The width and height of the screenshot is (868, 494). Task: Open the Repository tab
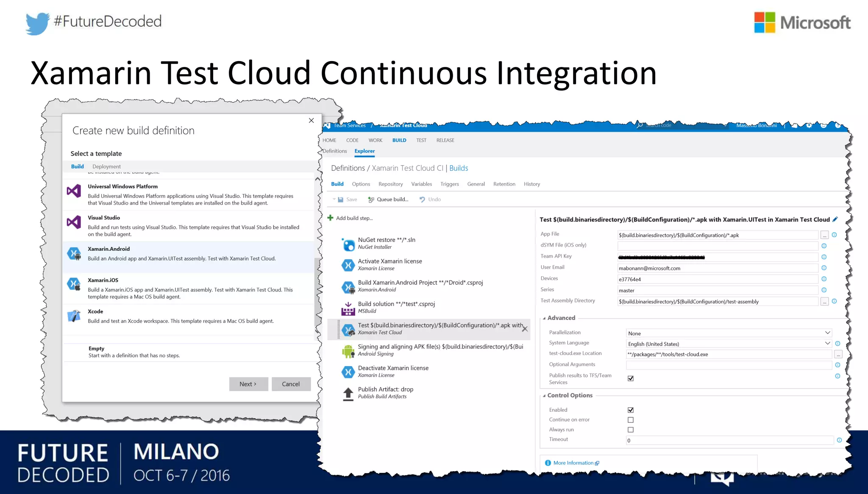391,184
